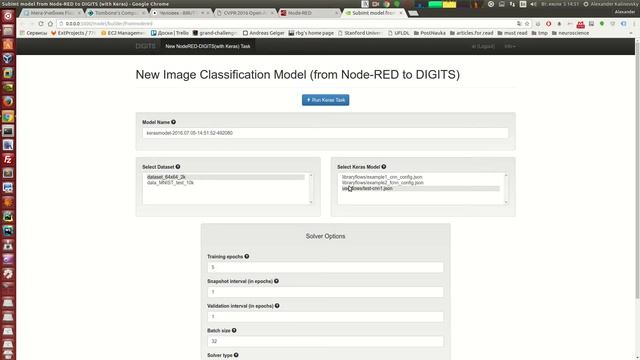Open keyboard layout indicator

coord(523,4)
